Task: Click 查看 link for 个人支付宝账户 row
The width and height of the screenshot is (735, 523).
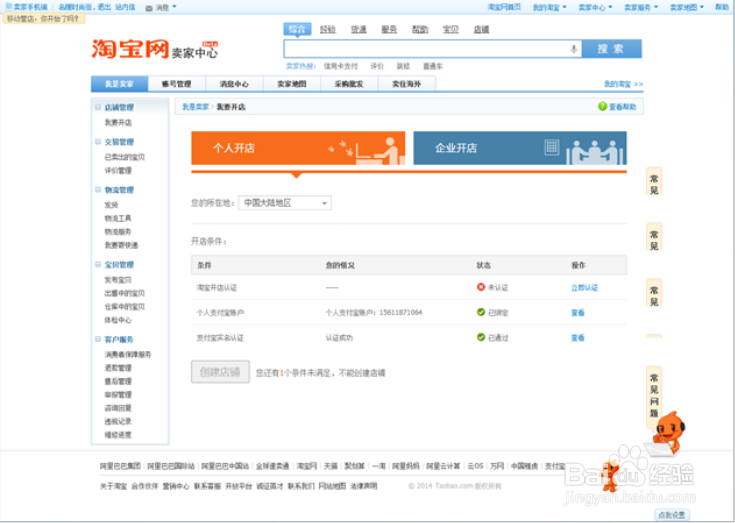Action: click(x=578, y=313)
